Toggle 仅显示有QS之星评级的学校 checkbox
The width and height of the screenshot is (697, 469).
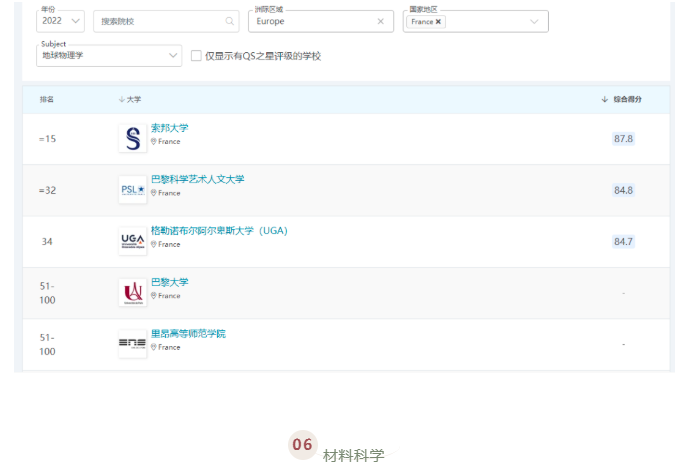[196, 56]
